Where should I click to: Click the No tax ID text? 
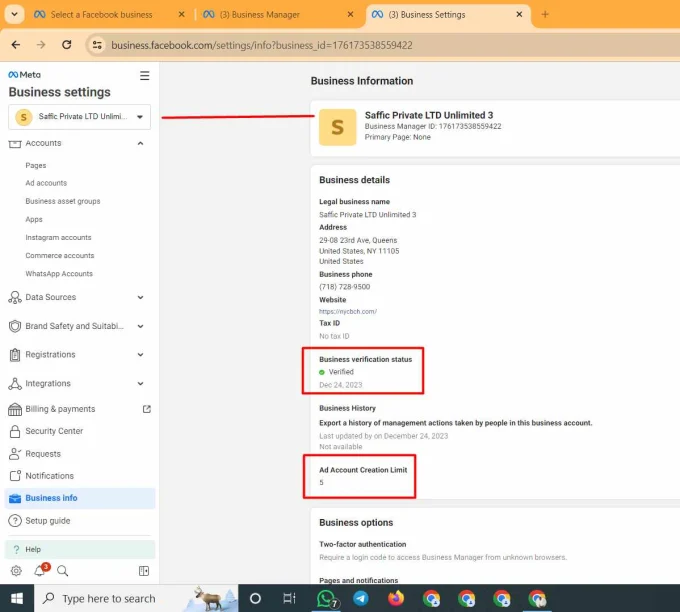334,336
